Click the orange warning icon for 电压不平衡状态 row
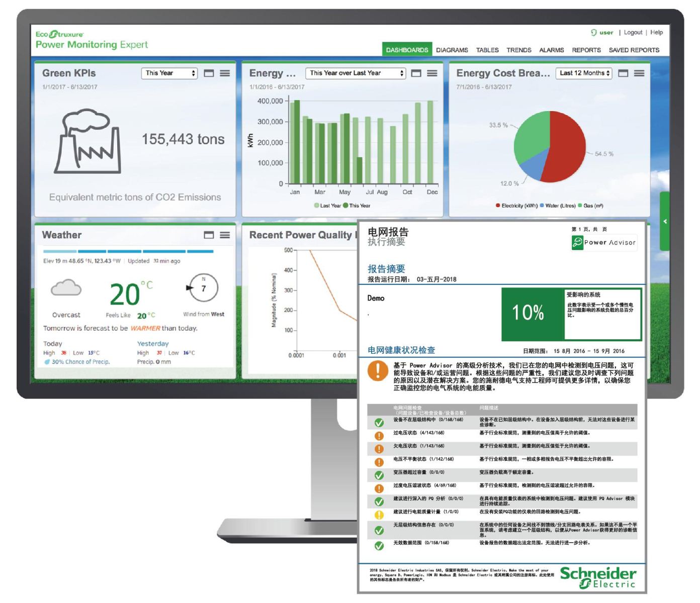The width and height of the screenshot is (700, 603). 379,462
